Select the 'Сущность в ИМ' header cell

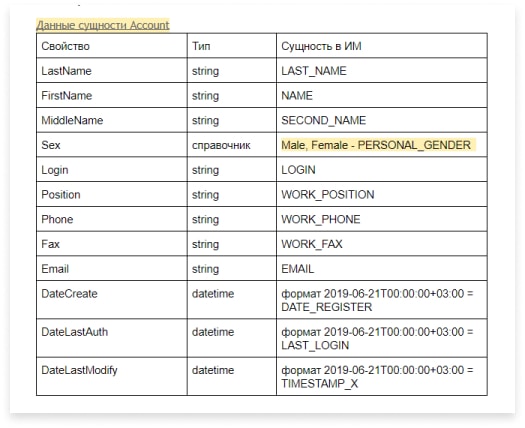(382, 46)
